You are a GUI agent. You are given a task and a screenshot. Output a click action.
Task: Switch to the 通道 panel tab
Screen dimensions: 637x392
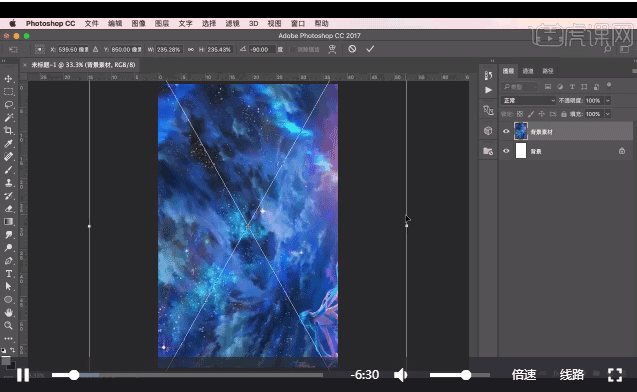(528, 71)
